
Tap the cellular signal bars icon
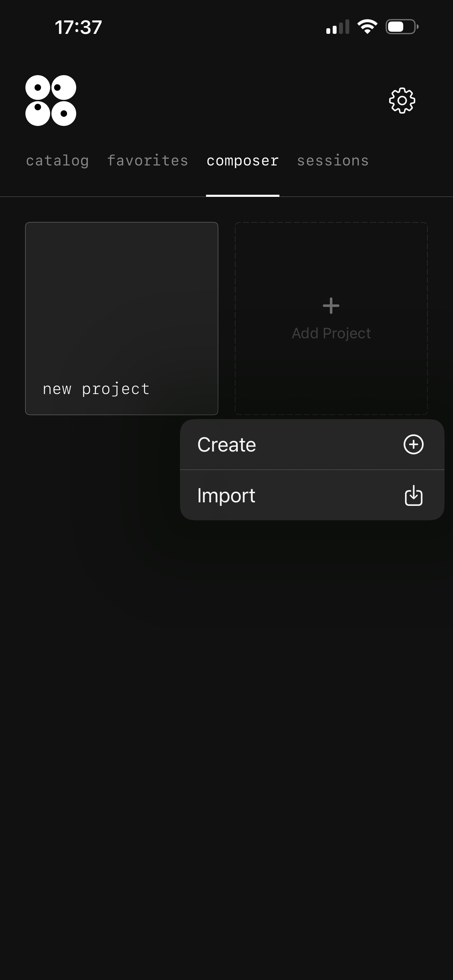click(x=337, y=26)
